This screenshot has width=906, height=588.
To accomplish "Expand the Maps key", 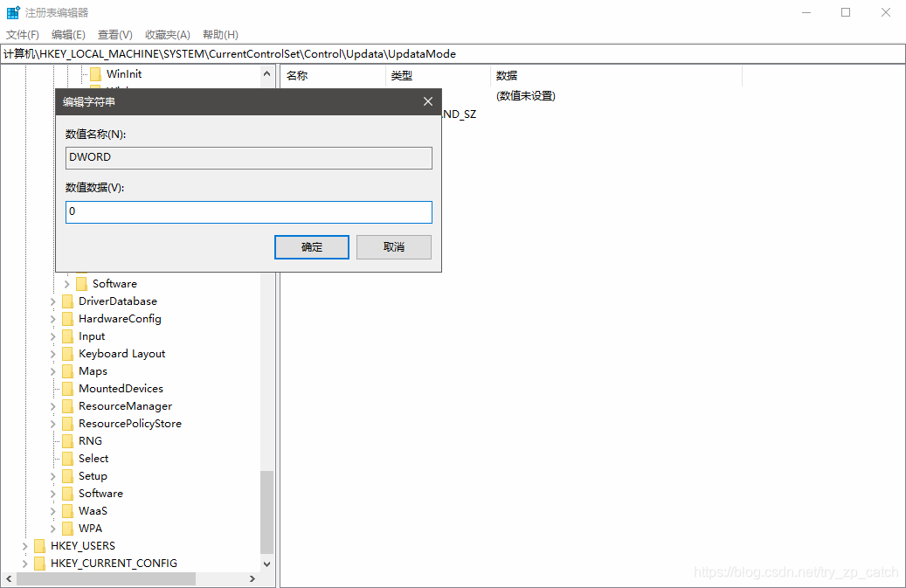I will click(x=53, y=371).
